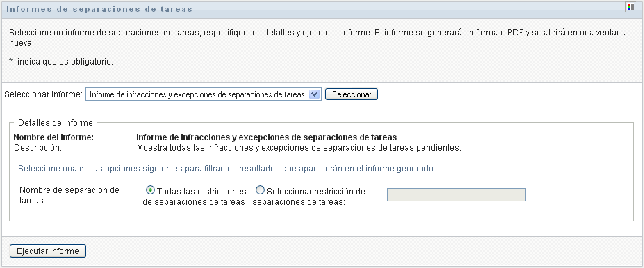Select the 'Seleccionar restricción' radio button
Viewport: 644px width, 268px height.
(x=260, y=190)
